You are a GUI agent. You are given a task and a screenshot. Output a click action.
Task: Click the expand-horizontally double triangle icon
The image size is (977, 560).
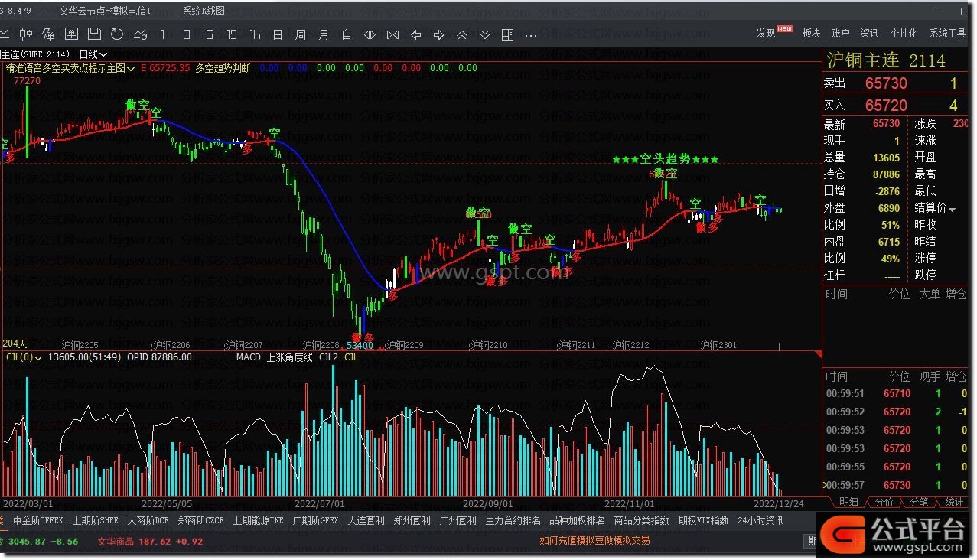[370, 34]
